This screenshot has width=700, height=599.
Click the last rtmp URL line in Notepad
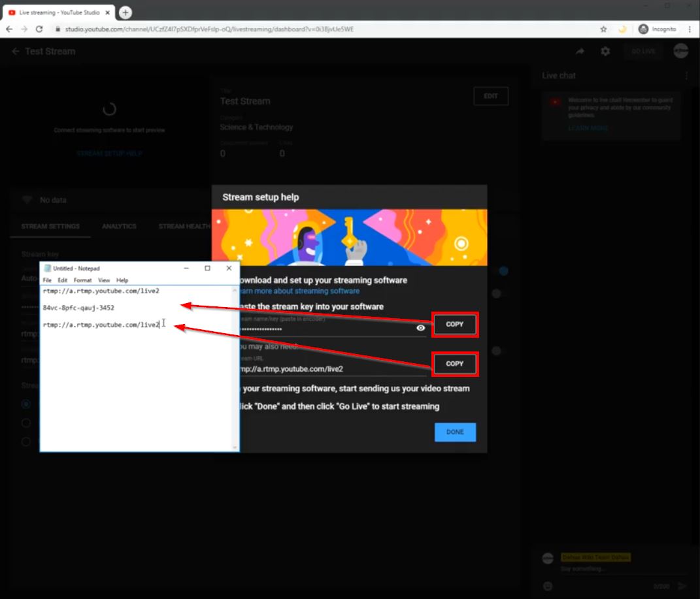tap(101, 325)
